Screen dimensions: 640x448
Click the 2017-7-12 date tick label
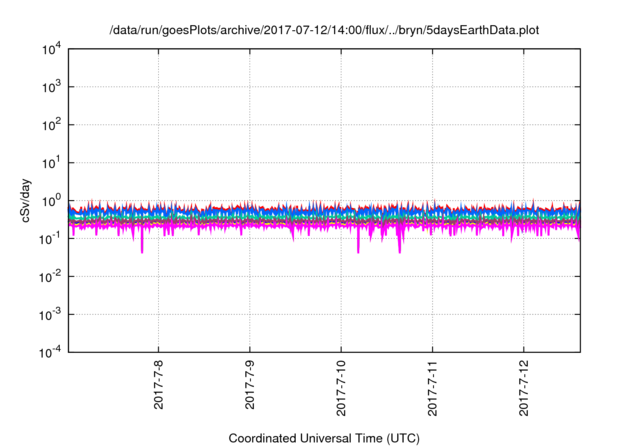click(x=524, y=388)
